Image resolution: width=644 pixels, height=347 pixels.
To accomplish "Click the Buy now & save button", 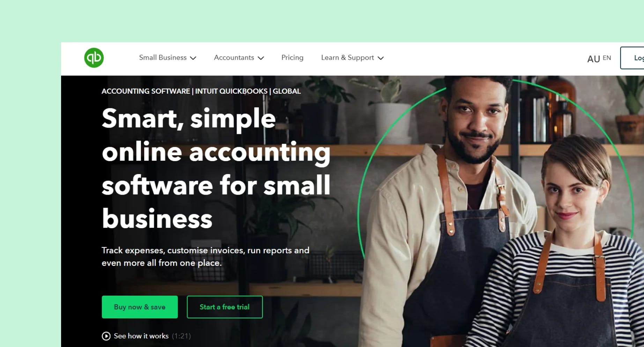I will pyautogui.click(x=140, y=307).
